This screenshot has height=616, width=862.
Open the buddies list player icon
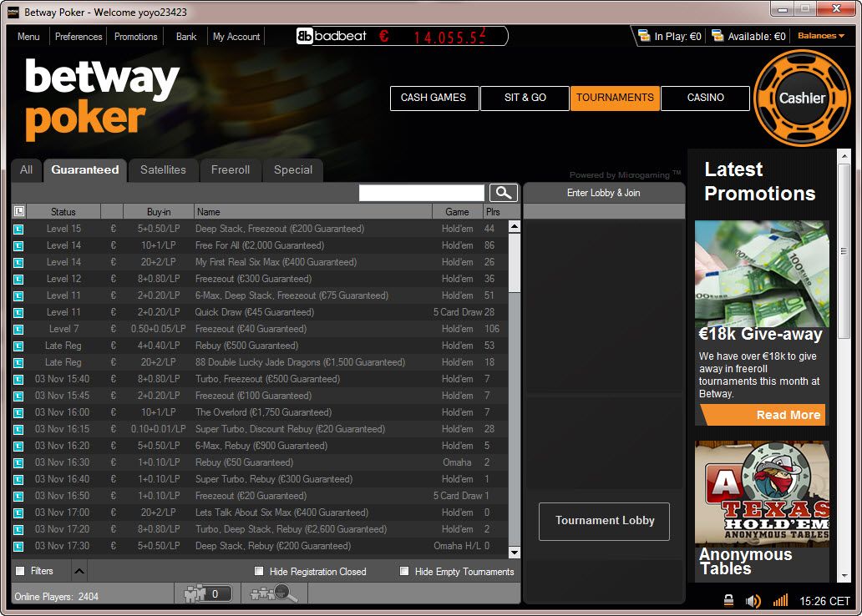206,593
